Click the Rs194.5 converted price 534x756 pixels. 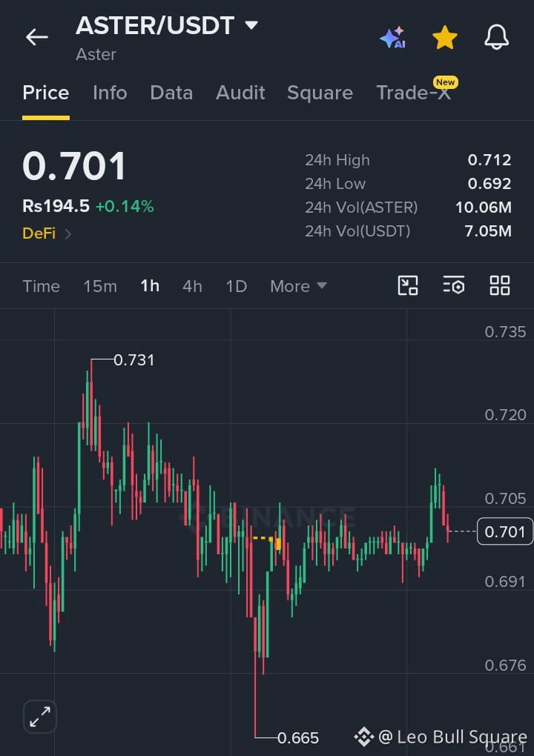(x=56, y=206)
